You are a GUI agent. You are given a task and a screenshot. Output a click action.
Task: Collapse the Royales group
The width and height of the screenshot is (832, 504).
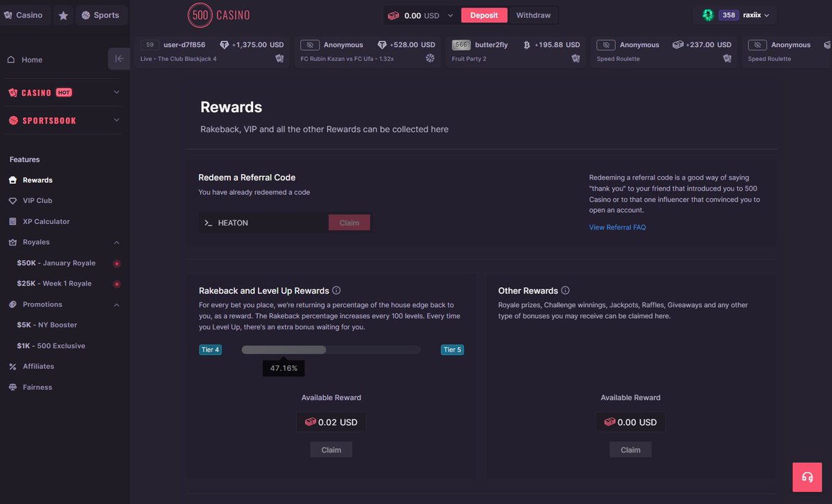click(x=116, y=242)
